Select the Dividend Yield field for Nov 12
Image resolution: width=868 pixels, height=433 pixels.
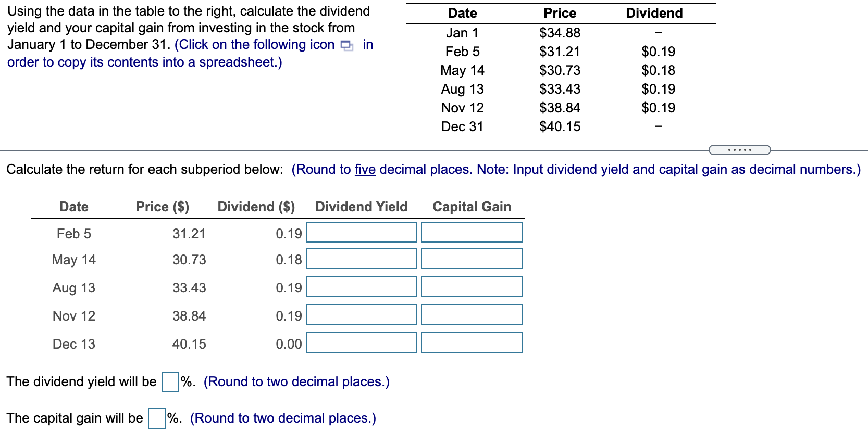[x=361, y=315]
